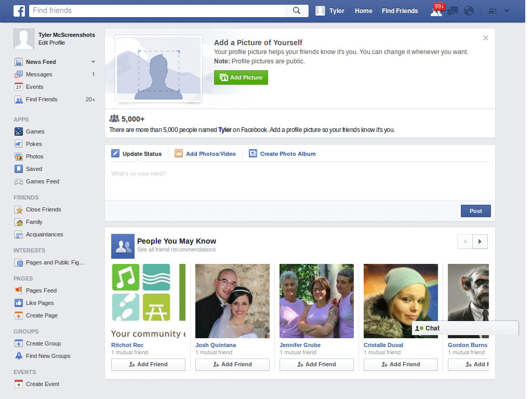Click the Post button

(x=476, y=211)
